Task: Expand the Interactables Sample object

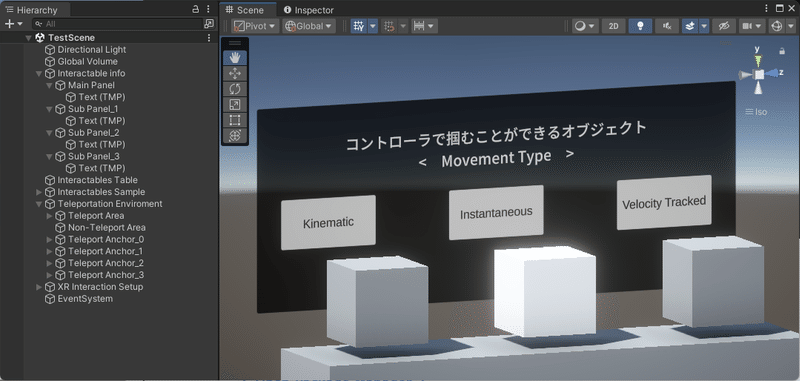Action: click(x=39, y=192)
